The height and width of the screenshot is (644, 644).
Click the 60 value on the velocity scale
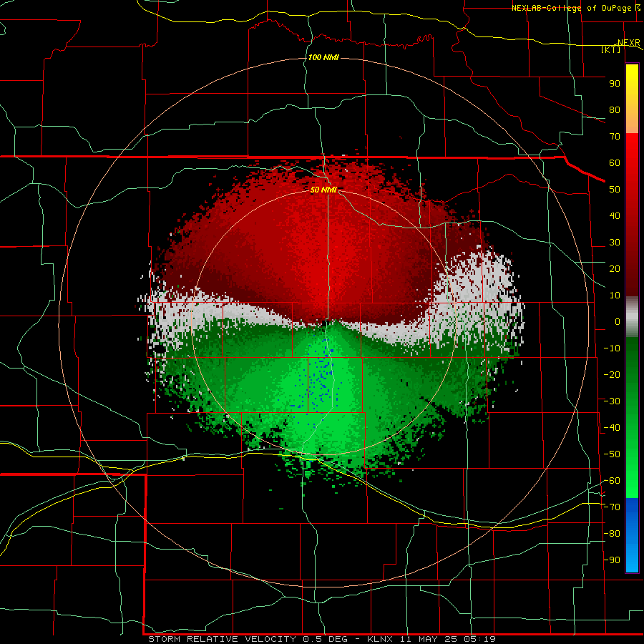(615, 162)
